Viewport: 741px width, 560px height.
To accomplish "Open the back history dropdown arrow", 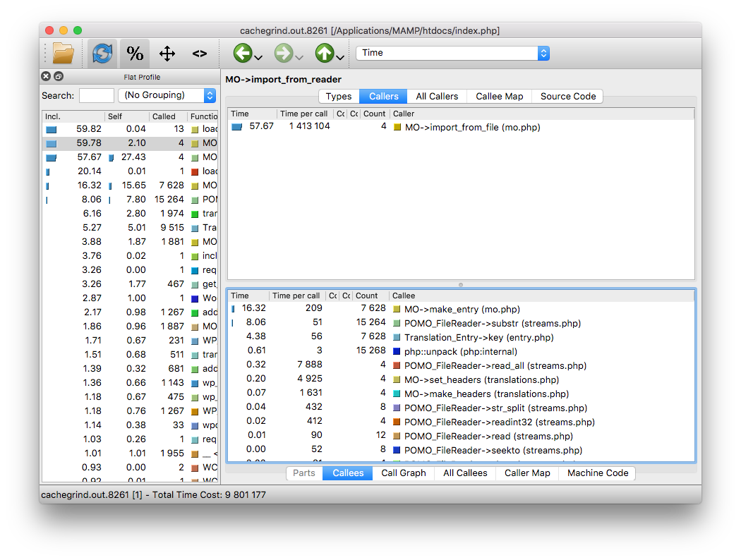I will pyautogui.click(x=258, y=57).
